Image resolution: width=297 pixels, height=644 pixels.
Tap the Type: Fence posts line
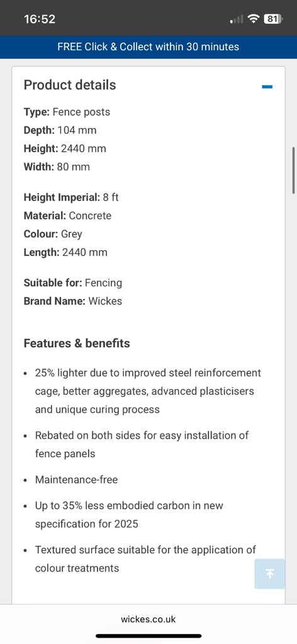[67, 112]
